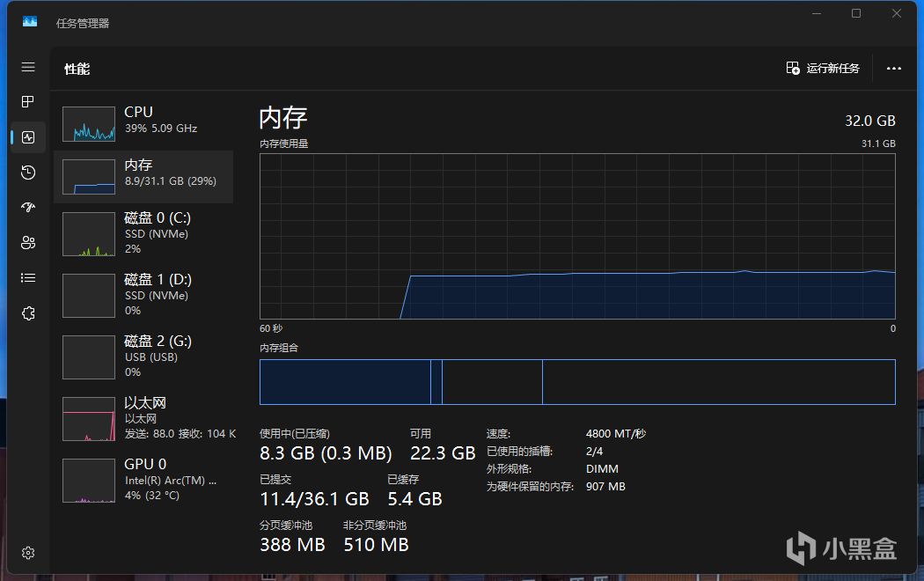Click 运行新任务 button
This screenshot has width=924, height=581.
823,69
